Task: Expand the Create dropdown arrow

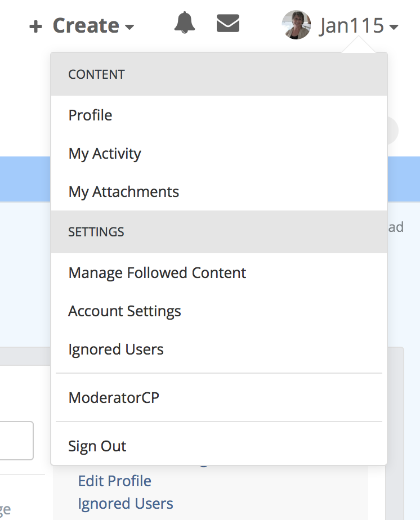Action: 129,27
